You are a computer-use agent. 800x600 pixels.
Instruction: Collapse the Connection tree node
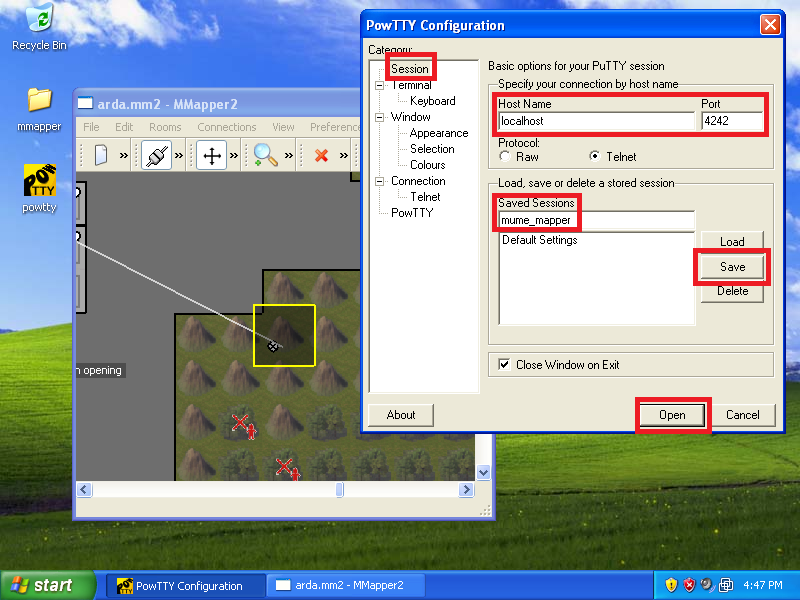point(380,181)
